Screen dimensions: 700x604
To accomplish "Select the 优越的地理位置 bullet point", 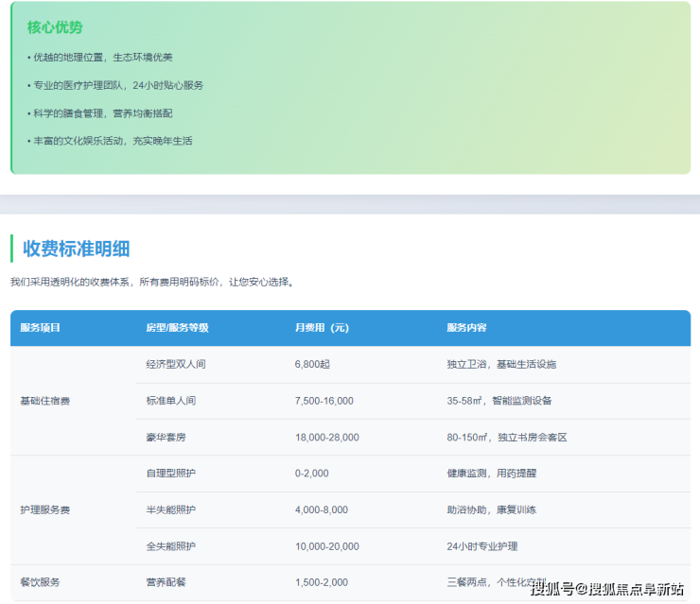I will click(100, 58).
